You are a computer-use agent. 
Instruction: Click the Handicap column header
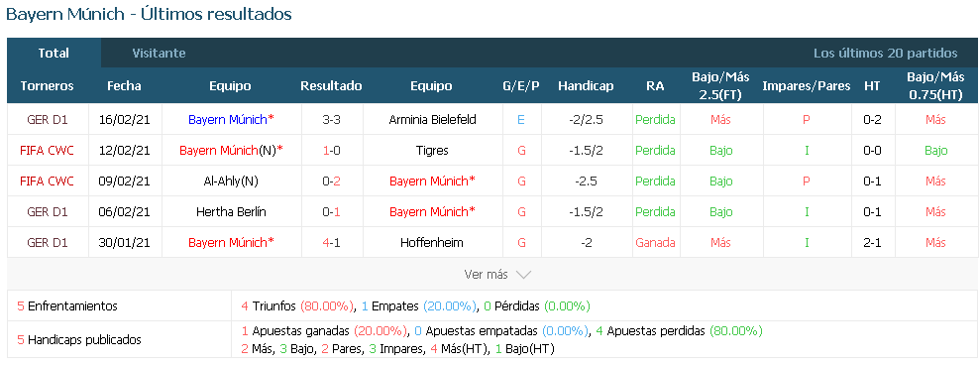pyautogui.click(x=586, y=85)
